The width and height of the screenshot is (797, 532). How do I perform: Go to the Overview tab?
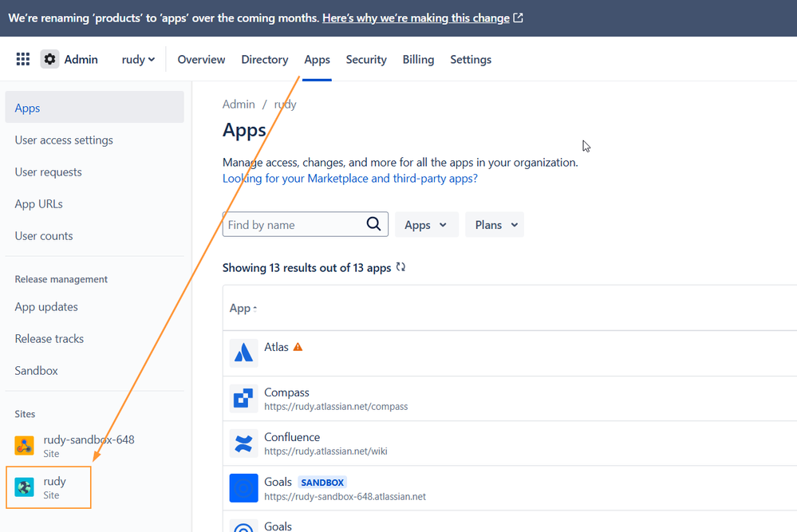click(201, 60)
